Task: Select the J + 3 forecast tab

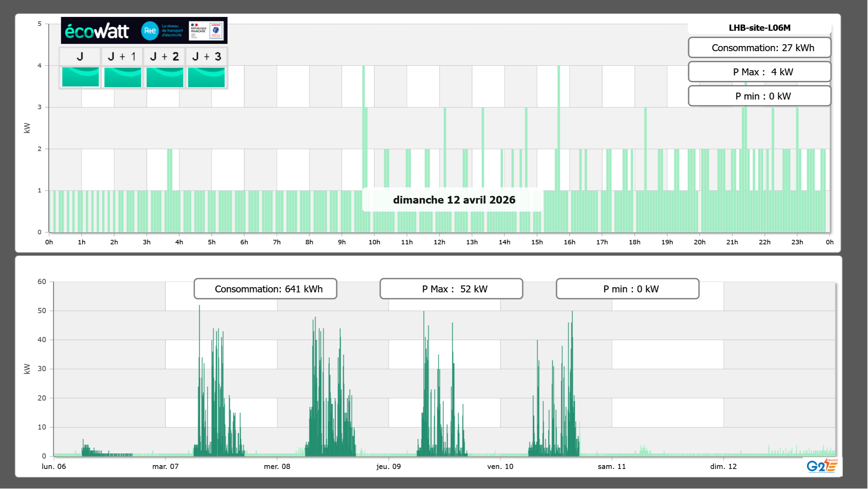Action: tap(206, 56)
